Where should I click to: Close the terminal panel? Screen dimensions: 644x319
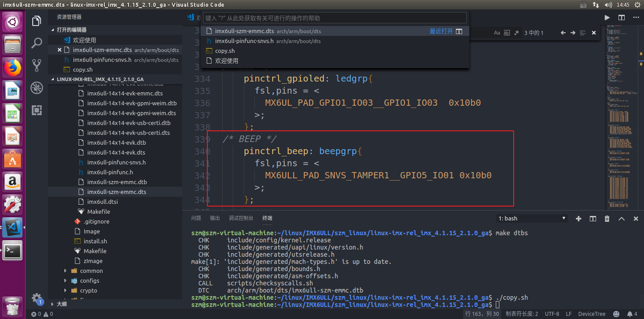point(636,219)
